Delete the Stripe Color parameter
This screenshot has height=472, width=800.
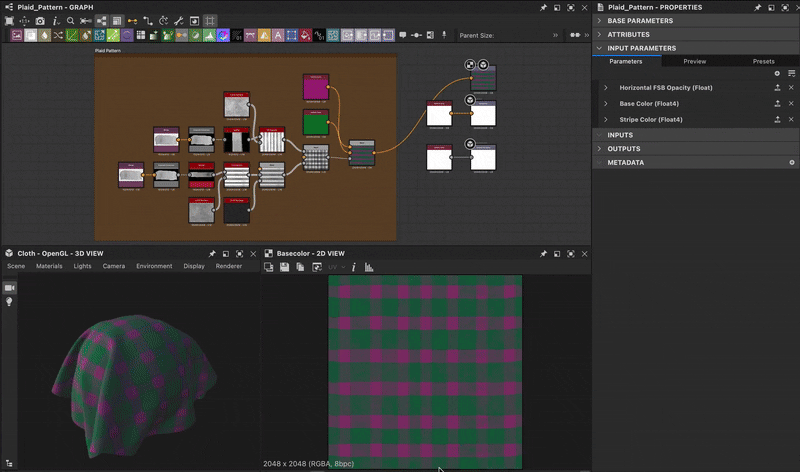[791, 119]
